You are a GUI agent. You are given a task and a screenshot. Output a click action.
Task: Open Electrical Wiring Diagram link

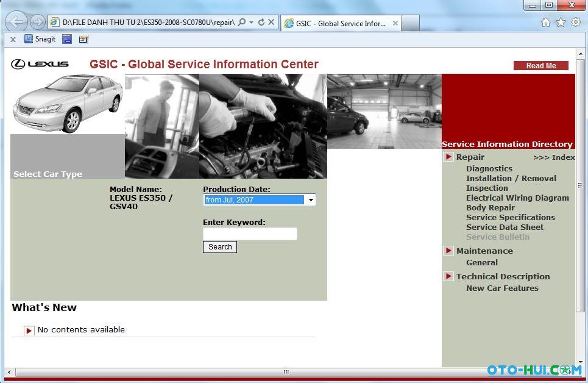point(517,198)
